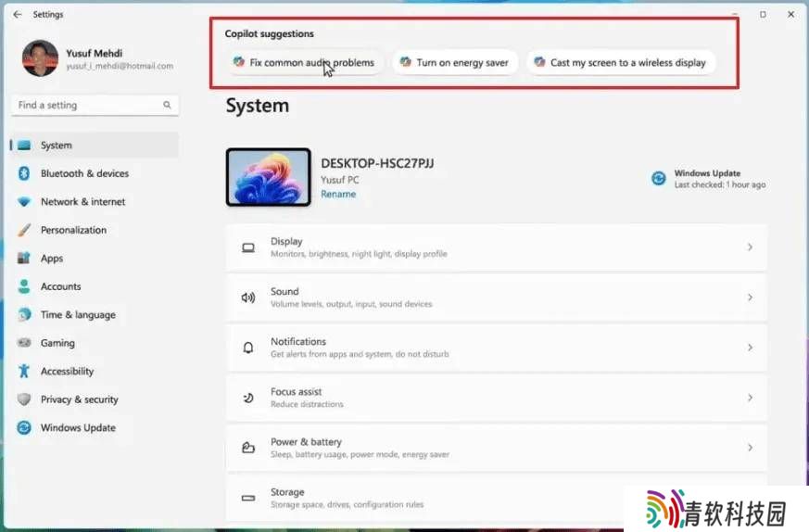The image size is (809, 532).
Task: Close the Settings window
Action: point(791,15)
